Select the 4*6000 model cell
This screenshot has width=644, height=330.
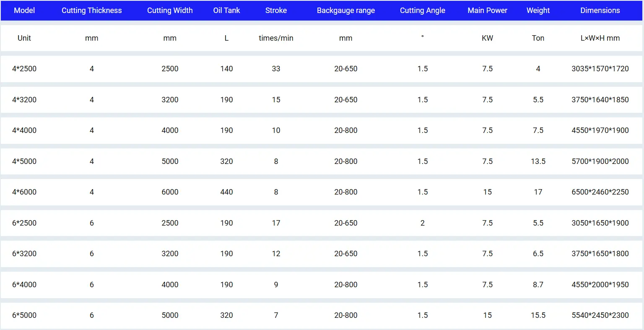click(x=24, y=192)
